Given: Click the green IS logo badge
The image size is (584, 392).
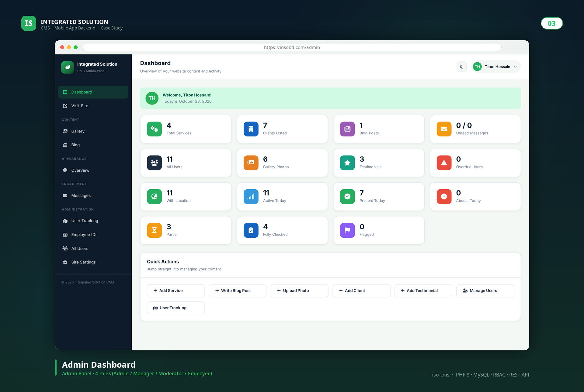Looking at the screenshot, I should tap(29, 23).
